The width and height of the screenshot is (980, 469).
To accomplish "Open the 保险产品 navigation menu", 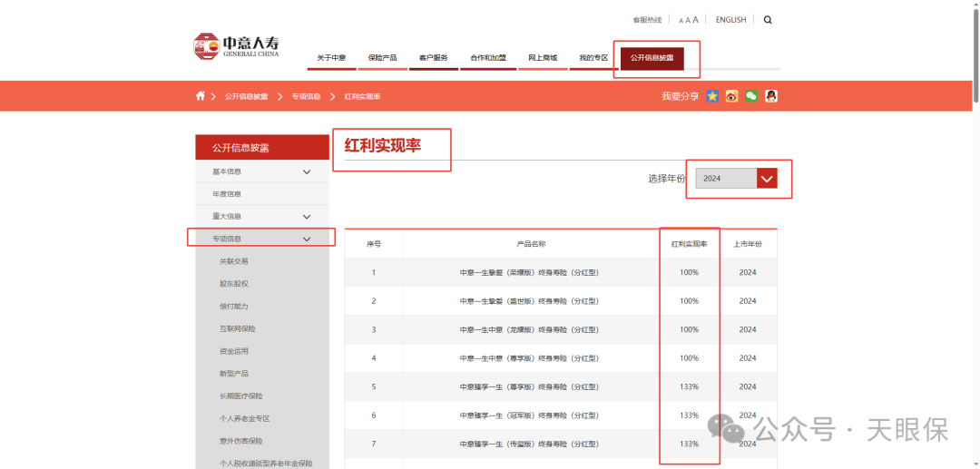I will [x=382, y=58].
